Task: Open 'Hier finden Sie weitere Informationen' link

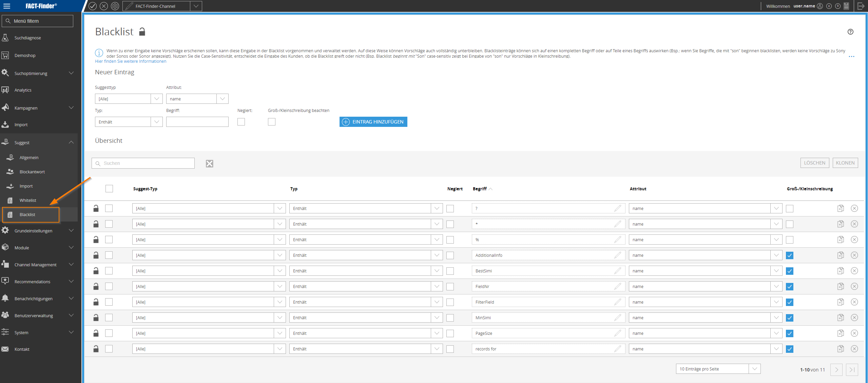Action: (x=131, y=61)
